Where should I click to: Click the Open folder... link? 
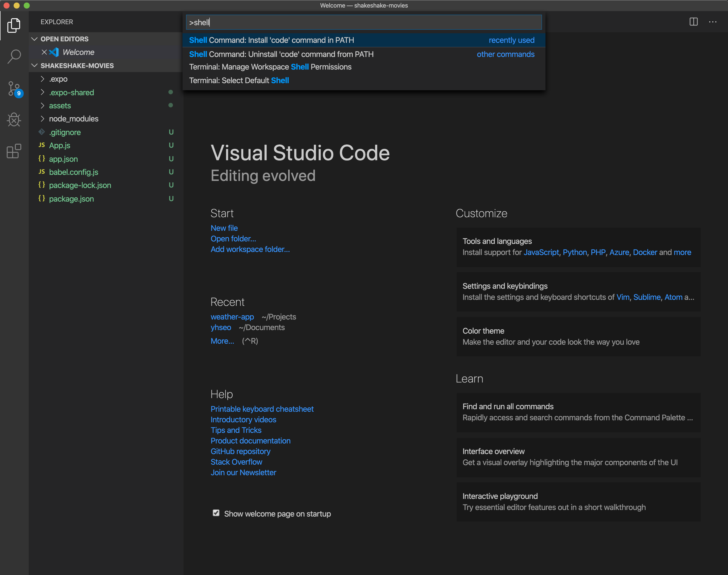pos(233,239)
